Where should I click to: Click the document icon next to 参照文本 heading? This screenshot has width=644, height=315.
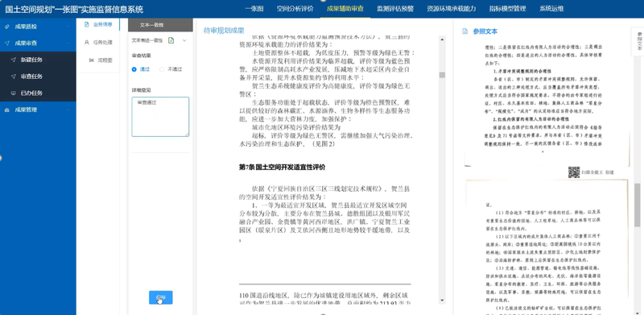click(465, 31)
